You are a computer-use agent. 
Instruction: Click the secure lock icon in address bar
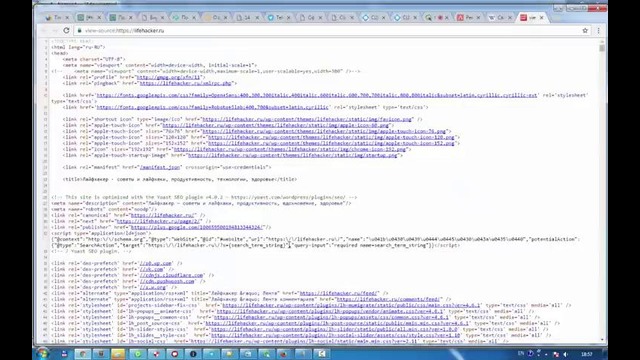coord(80,31)
